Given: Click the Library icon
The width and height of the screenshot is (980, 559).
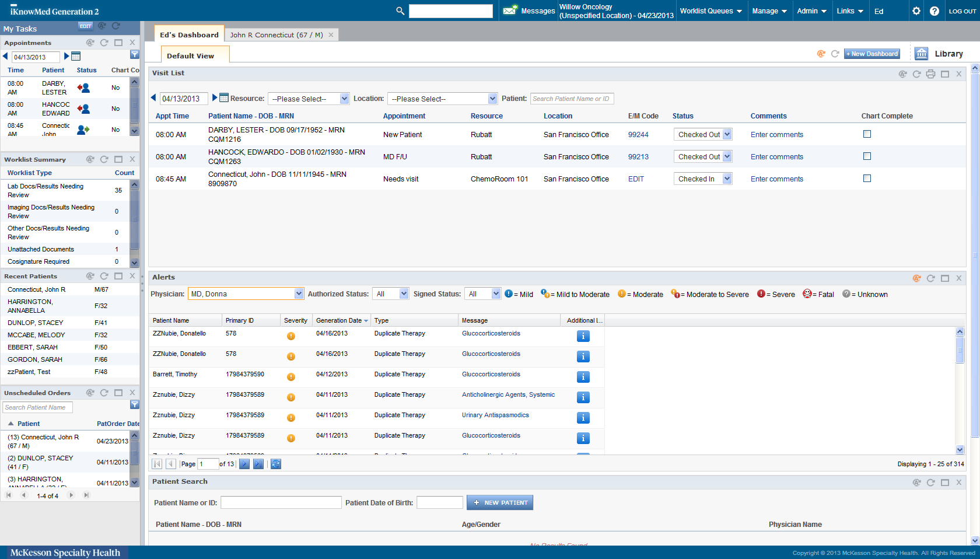Looking at the screenshot, I should click(x=921, y=53).
